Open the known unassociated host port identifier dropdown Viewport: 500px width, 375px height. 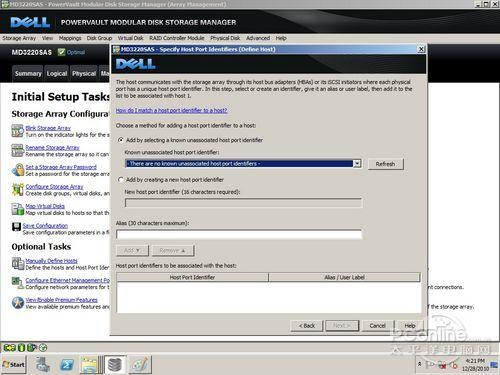357,164
